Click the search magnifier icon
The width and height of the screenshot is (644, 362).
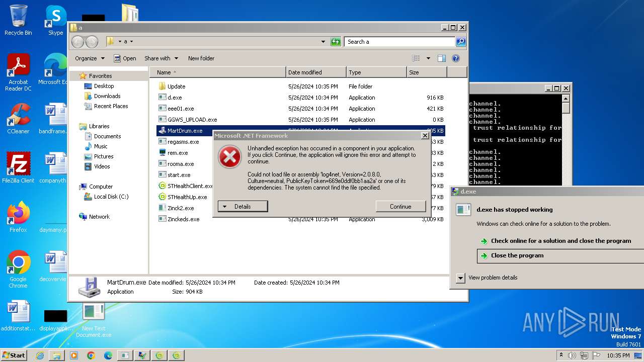coord(460,42)
